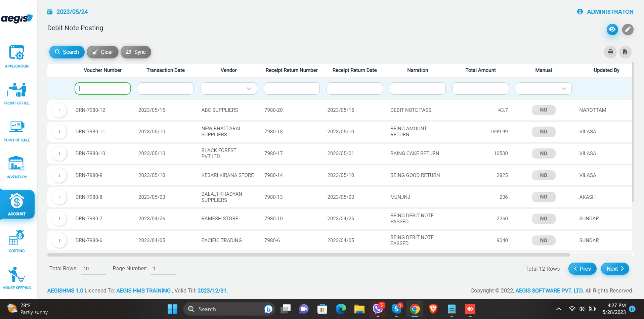Click the Windows taskbar Search box
644x319 pixels.
coord(229,309)
